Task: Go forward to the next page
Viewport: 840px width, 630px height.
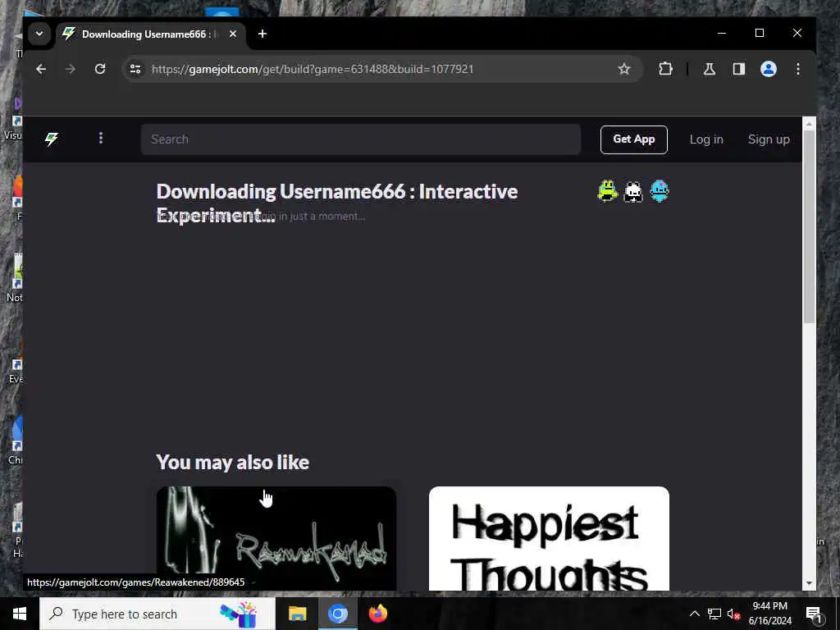Action: click(x=71, y=69)
